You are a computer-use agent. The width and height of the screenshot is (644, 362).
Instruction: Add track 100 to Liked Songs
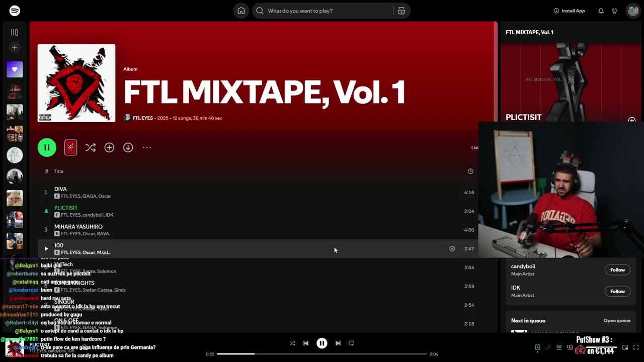(x=452, y=248)
